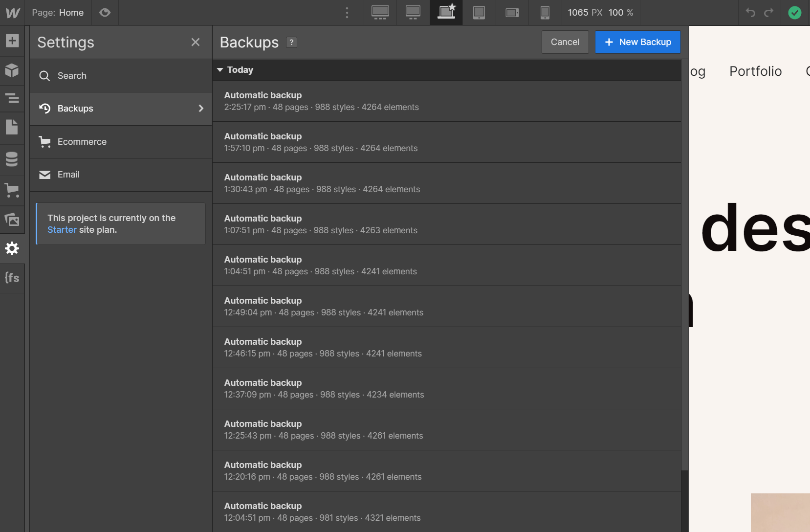Open the Symbols cube panel

click(12, 70)
